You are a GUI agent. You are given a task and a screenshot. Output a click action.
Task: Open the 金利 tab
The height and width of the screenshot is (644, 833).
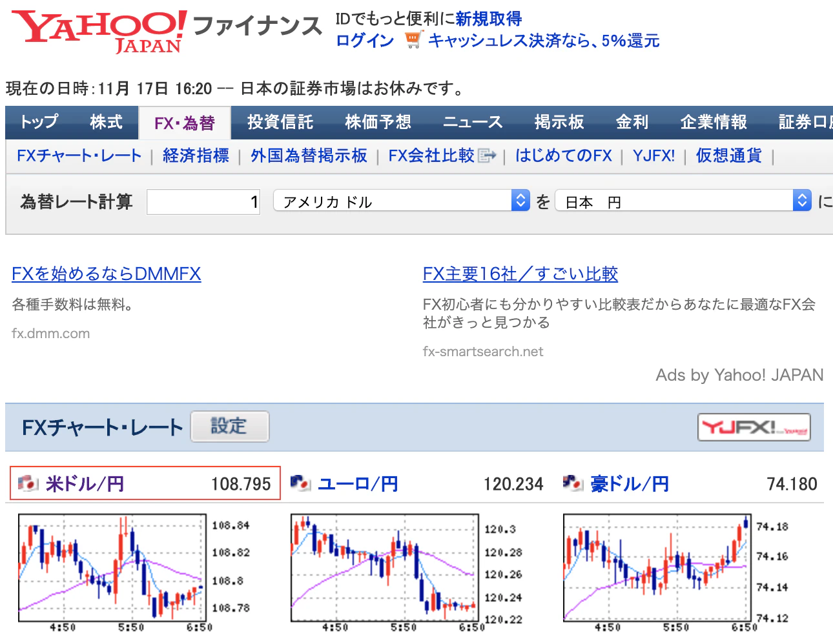[632, 122]
